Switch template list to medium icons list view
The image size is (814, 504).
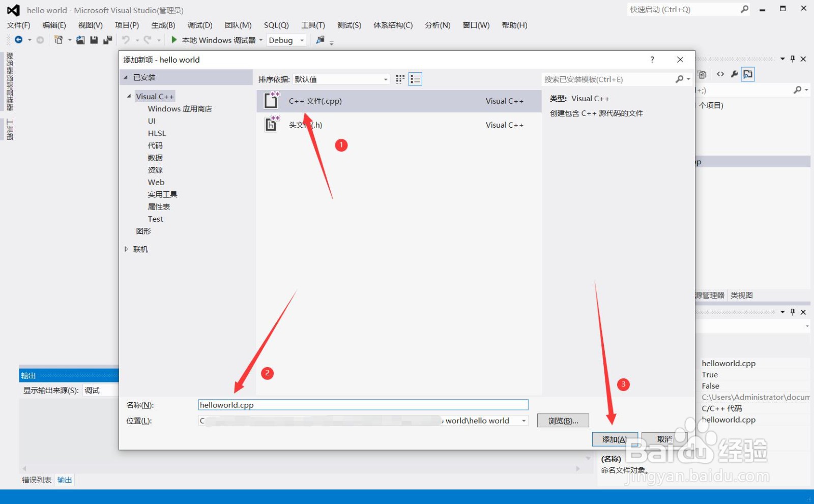coord(415,79)
